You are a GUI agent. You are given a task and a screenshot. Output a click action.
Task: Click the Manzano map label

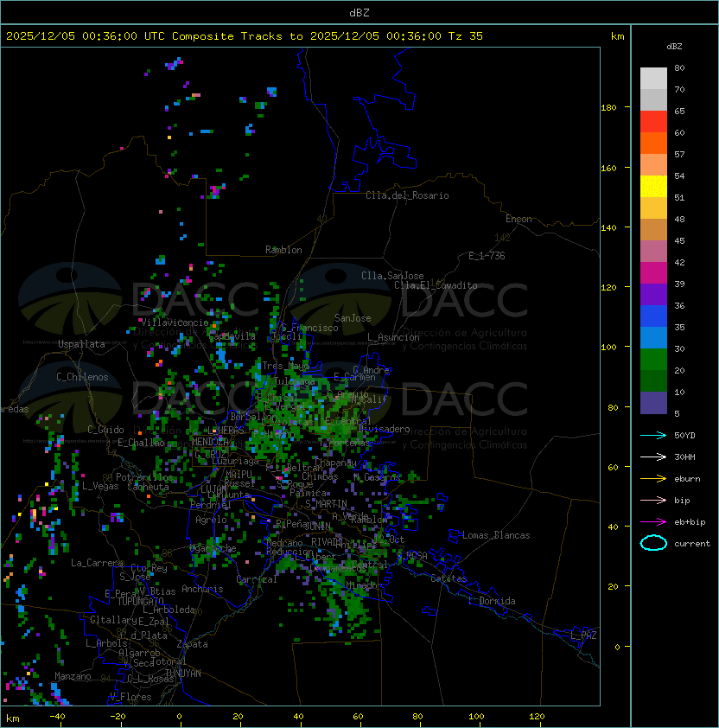click(73, 676)
